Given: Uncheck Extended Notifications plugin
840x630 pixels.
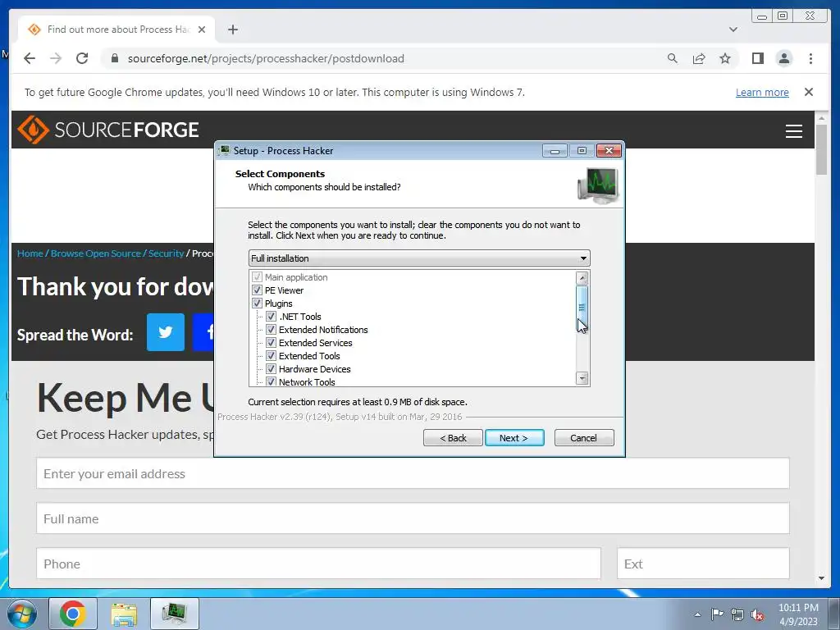Looking at the screenshot, I should coord(271,330).
